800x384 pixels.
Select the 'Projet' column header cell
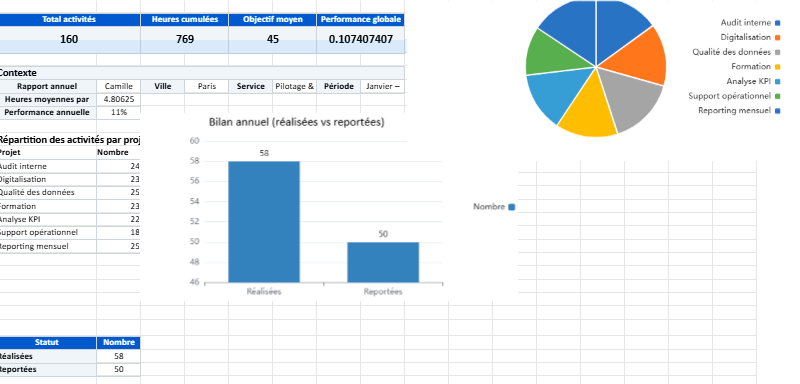(x=47, y=152)
